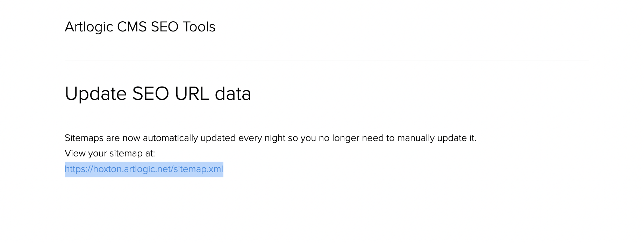This screenshot has height=243, width=644.
Task: Click the word "Sitemaps" starting the paragraph
Action: click(84, 138)
